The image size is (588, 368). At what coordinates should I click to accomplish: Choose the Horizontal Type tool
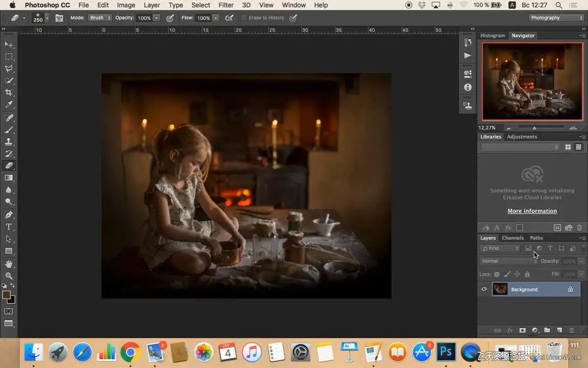click(x=9, y=227)
